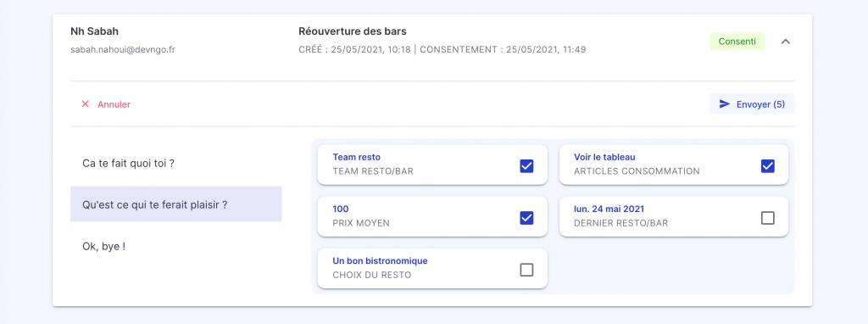Collapse the consent panel with the chevron
868x324 pixels.
tap(786, 42)
